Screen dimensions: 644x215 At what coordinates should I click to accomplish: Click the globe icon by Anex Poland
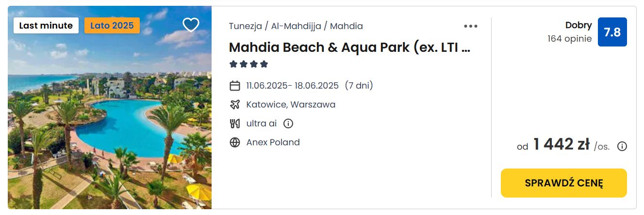coord(235,142)
